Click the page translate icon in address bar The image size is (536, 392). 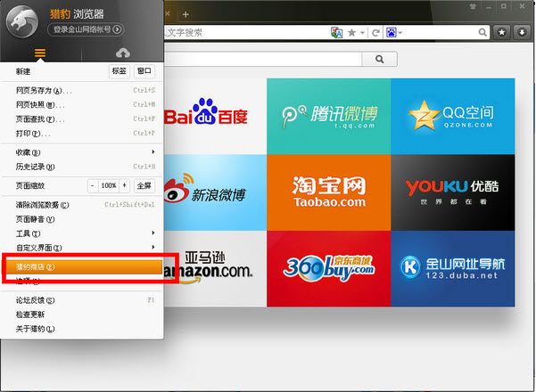[337, 33]
